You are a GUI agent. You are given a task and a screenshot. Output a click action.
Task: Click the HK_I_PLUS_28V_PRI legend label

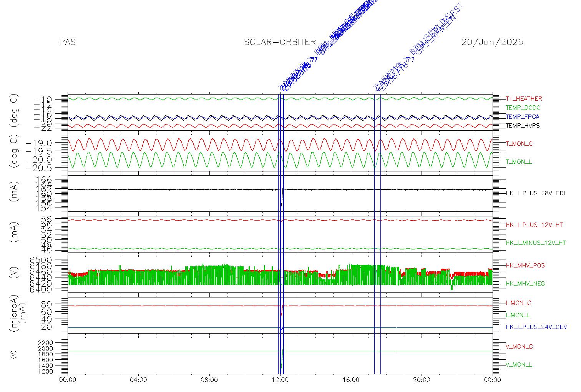pyautogui.click(x=535, y=193)
